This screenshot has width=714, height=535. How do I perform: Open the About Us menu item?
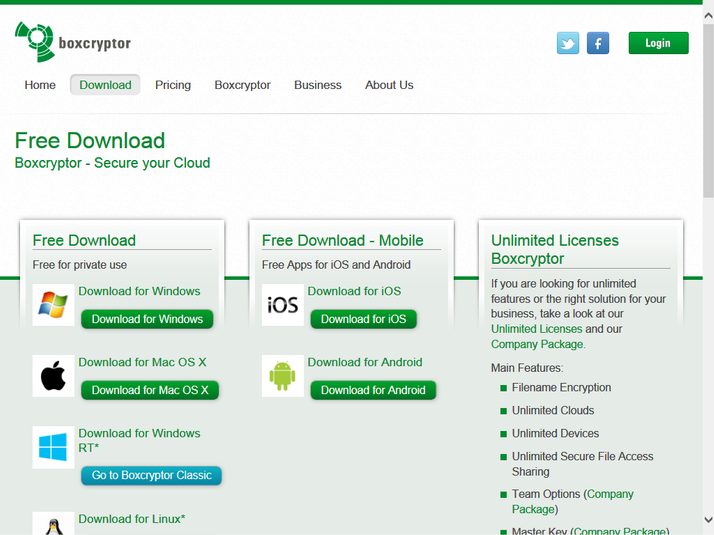coord(389,85)
